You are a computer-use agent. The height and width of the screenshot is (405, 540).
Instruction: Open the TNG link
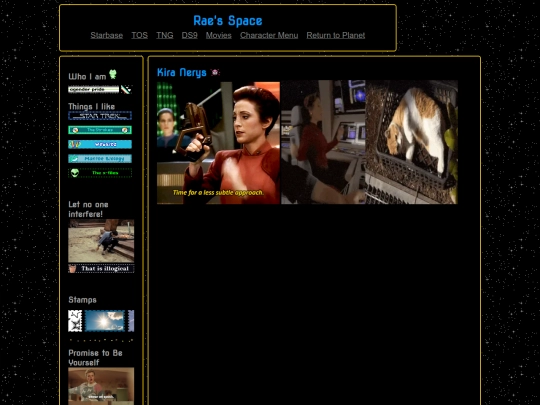coord(165,35)
